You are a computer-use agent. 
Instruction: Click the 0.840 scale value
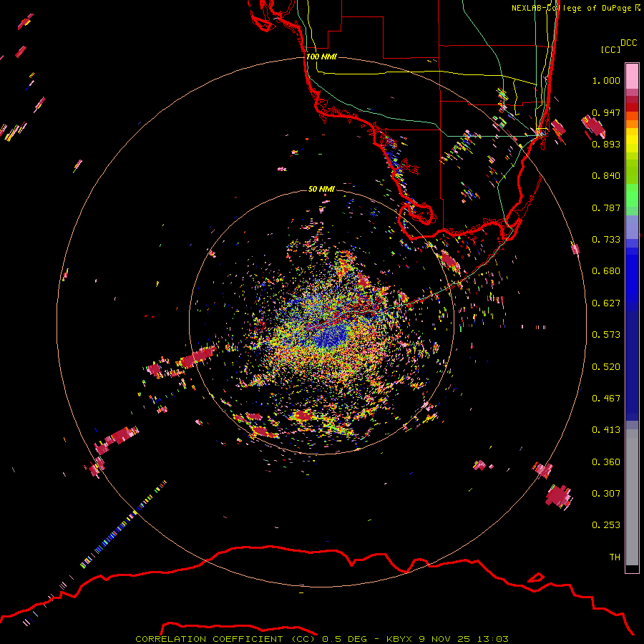click(606, 176)
